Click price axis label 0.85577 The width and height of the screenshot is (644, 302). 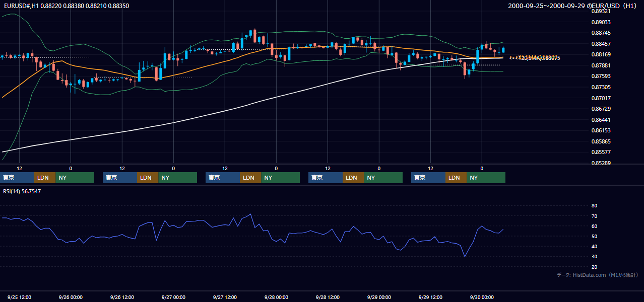click(601, 152)
